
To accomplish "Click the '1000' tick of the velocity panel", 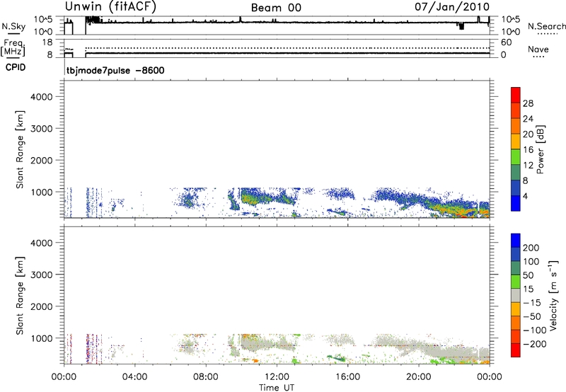I will (x=41, y=338).
